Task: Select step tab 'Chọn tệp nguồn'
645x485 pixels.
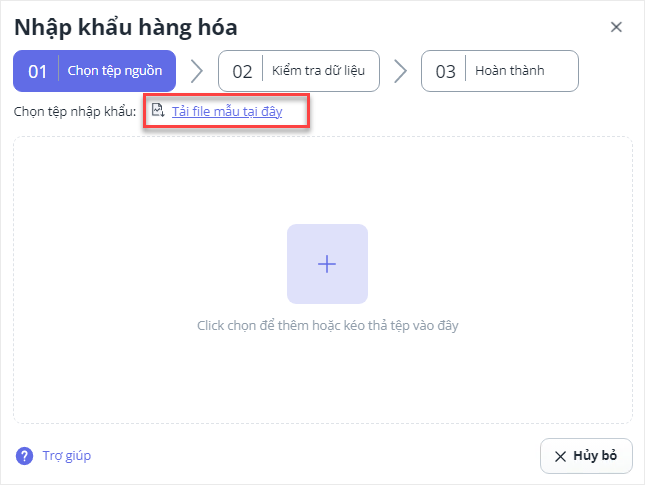Action: pyautogui.click(x=115, y=71)
